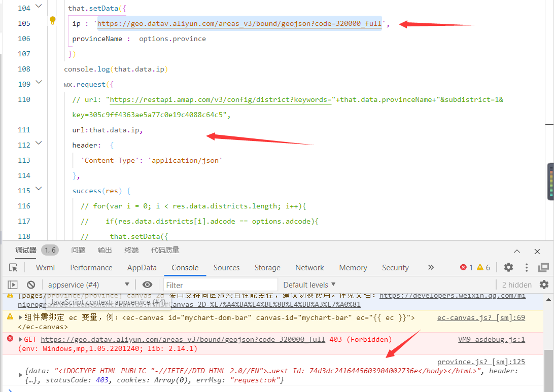554x392 pixels.
Task: Collapse code fold at line 112
Action: tap(39, 143)
